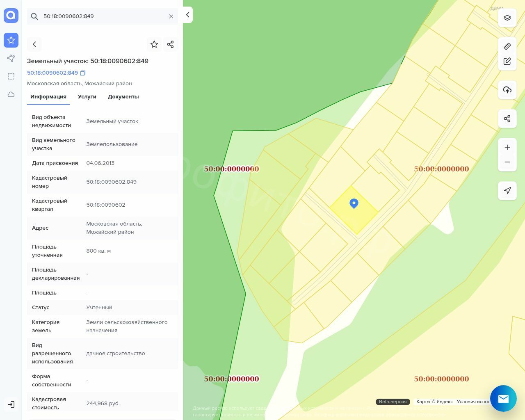Open the Favorites section in left sidebar

point(11,40)
